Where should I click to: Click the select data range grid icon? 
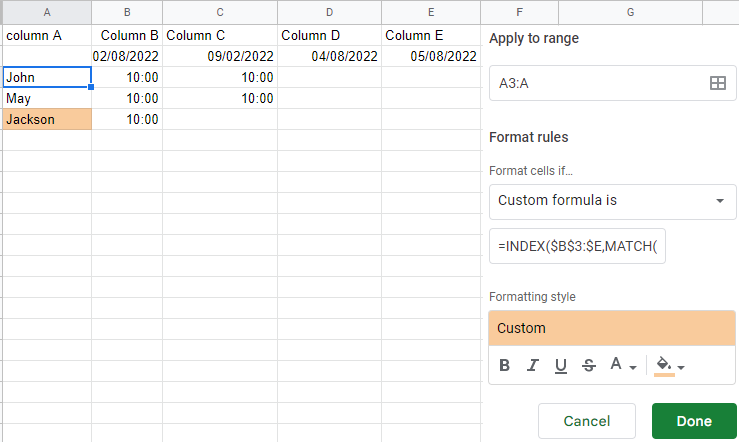point(717,83)
